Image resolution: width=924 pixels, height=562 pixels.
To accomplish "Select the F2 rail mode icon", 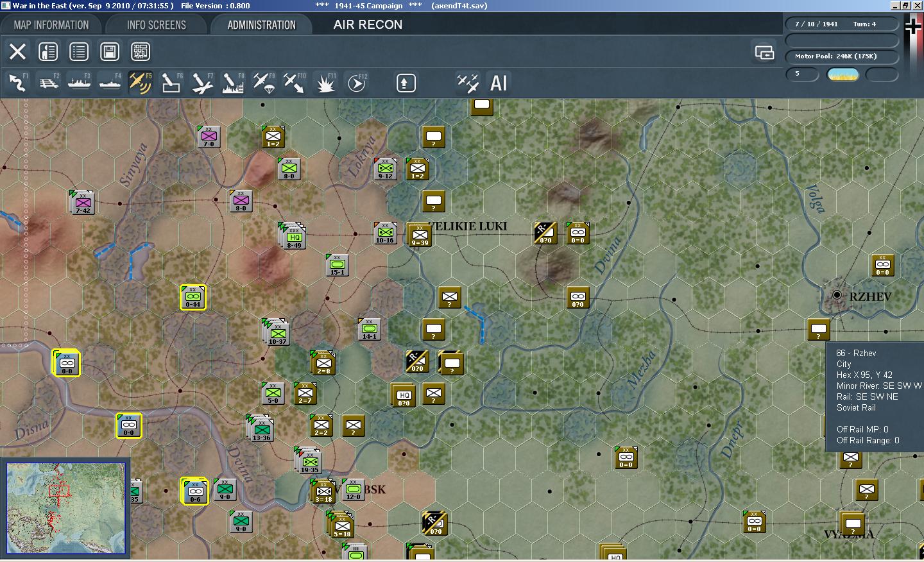I will coord(48,83).
